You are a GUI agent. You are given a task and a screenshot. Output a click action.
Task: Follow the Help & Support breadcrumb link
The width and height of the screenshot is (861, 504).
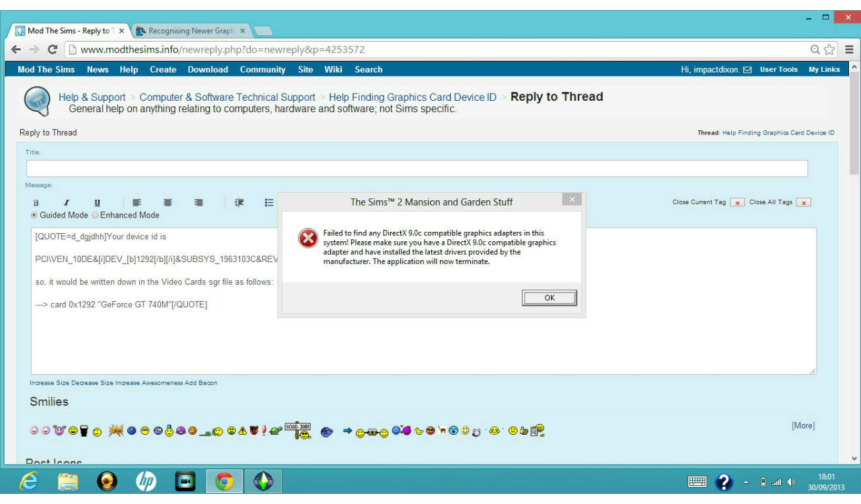[x=92, y=97]
